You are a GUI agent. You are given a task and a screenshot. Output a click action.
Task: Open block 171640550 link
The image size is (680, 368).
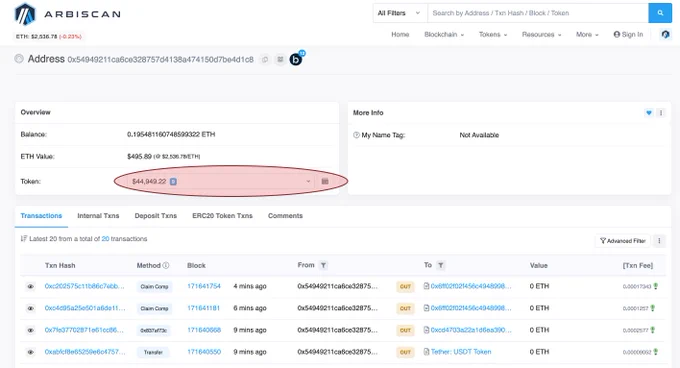204,352
